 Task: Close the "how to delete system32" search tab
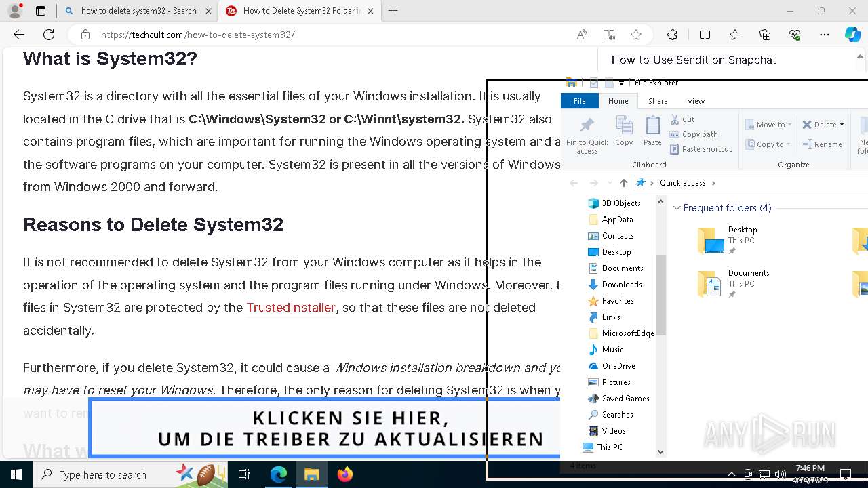click(x=208, y=11)
